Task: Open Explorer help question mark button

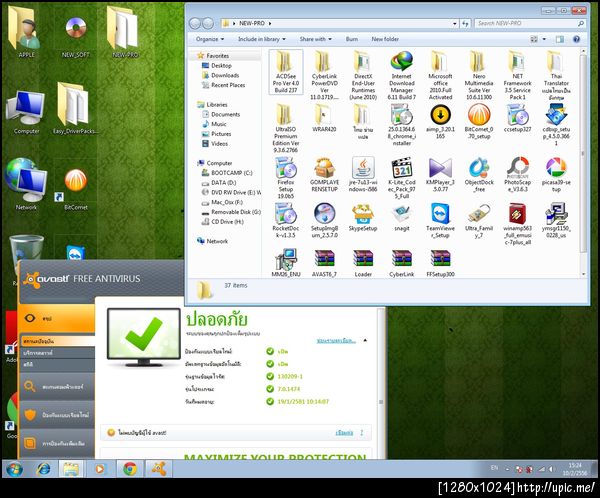Action: tap(576, 39)
